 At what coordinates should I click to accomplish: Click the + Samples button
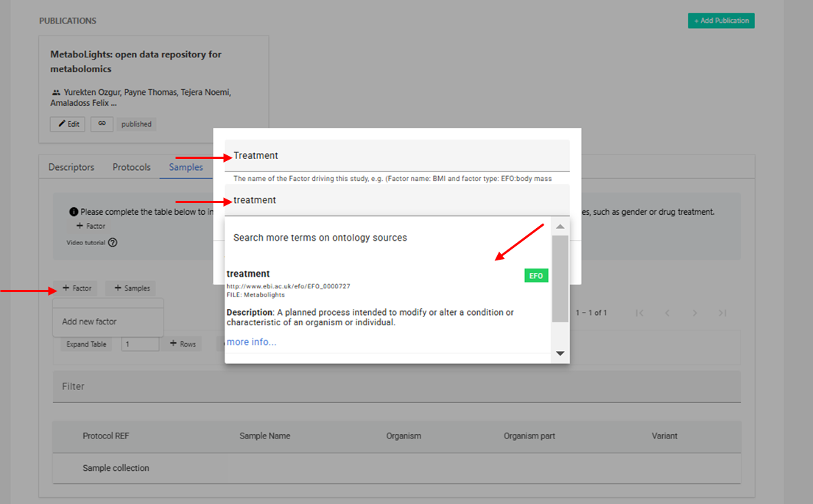132,288
